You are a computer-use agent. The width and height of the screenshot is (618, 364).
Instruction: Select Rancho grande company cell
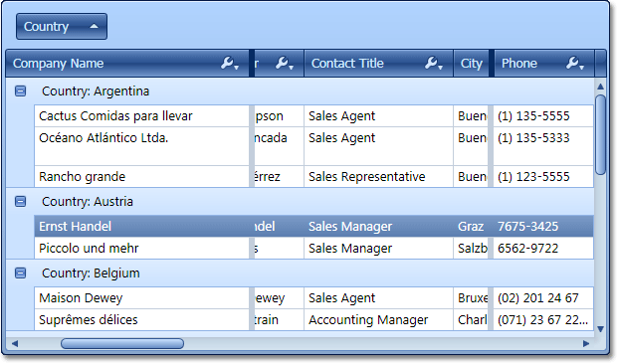tap(142, 176)
